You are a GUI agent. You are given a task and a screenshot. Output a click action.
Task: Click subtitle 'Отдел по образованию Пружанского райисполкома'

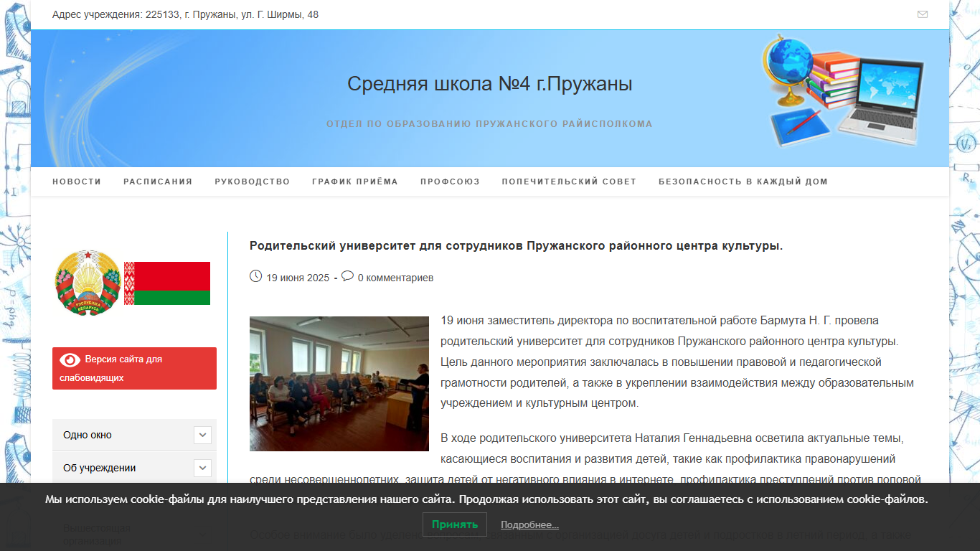[489, 123]
